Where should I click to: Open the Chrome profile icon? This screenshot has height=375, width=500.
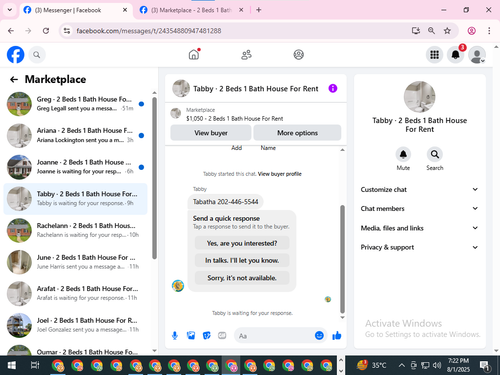(472, 31)
